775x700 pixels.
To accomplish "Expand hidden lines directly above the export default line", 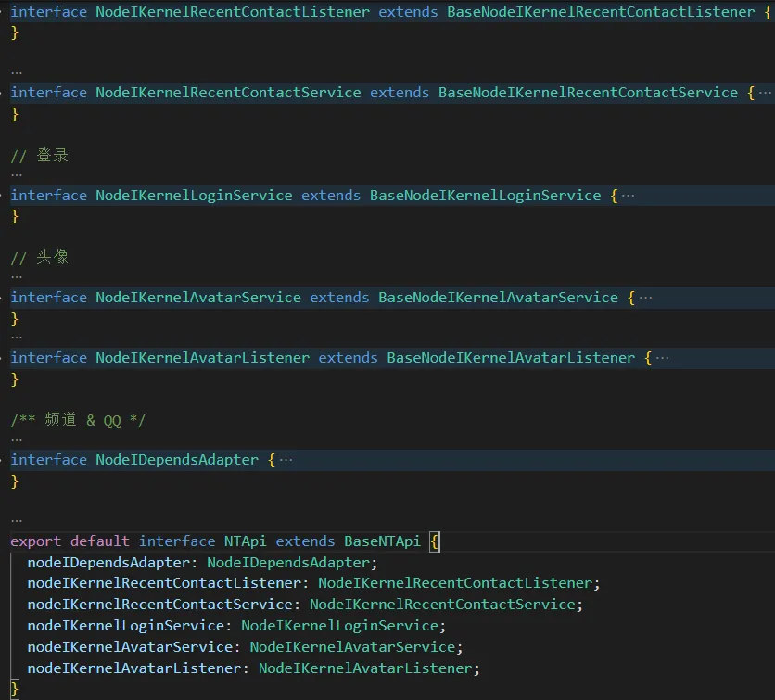I will [17, 521].
